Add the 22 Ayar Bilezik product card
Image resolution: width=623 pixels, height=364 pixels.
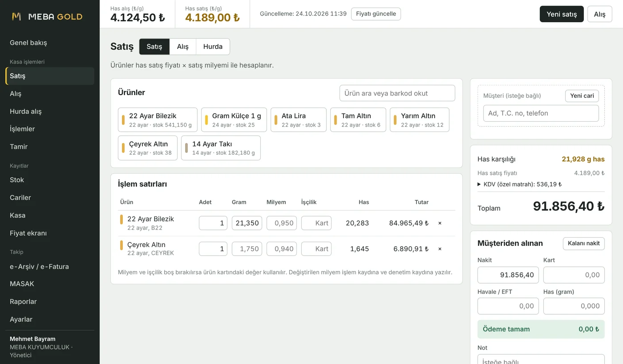point(158,120)
